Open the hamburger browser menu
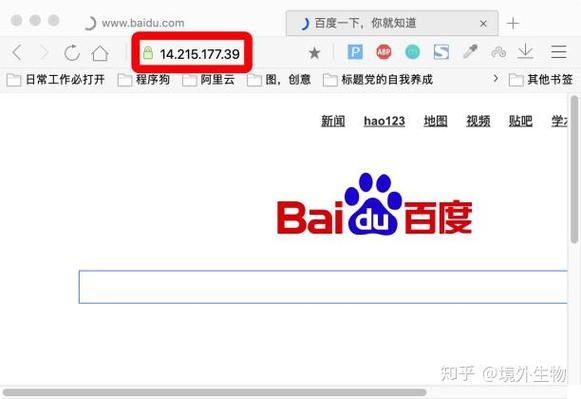This screenshot has height=399, width=581. (x=558, y=52)
